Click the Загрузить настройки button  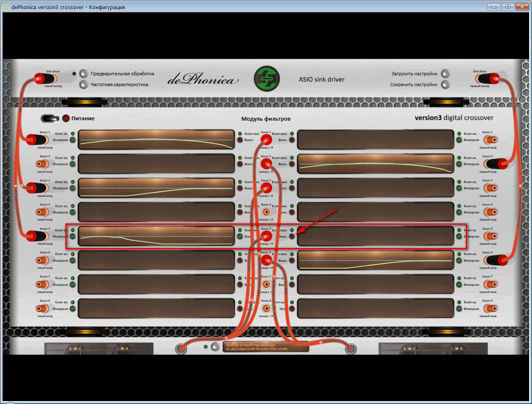[445, 74]
